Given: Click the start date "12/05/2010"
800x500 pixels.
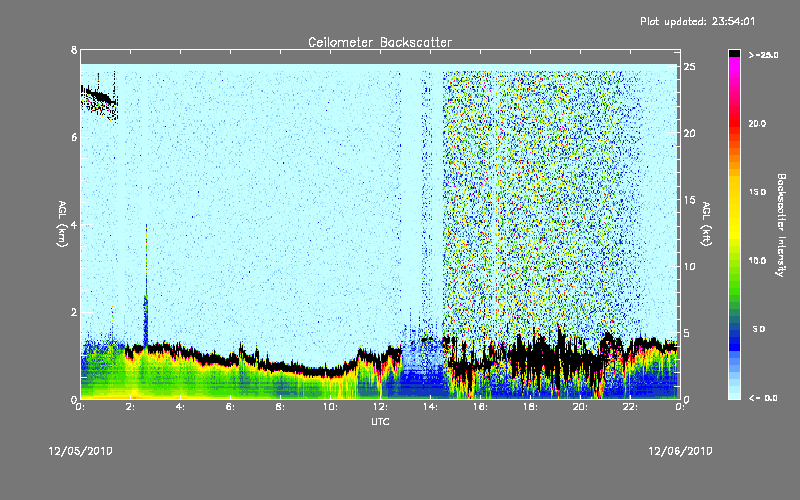Looking at the screenshot, I should pyautogui.click(x=81, y=451).
